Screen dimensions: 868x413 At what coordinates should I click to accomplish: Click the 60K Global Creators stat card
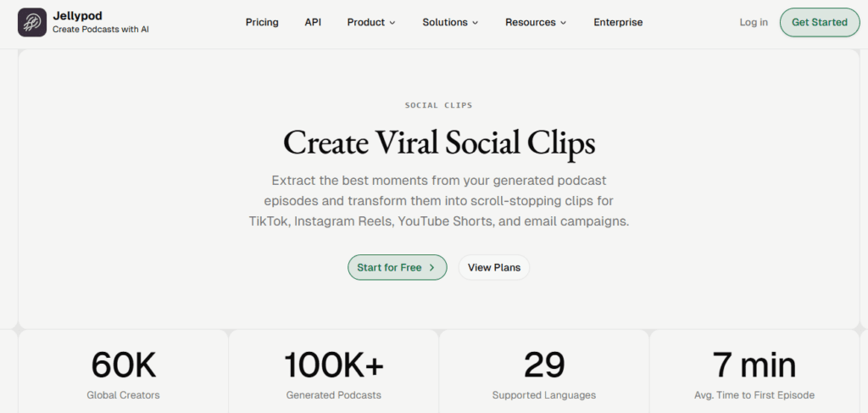[x=124, y=373]
